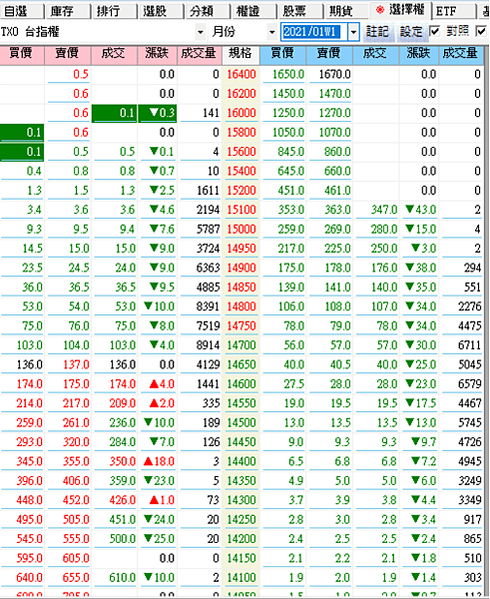Click the 2021/01W1 expiry input field
The image size is (490, 599).
tap(315, 32)
